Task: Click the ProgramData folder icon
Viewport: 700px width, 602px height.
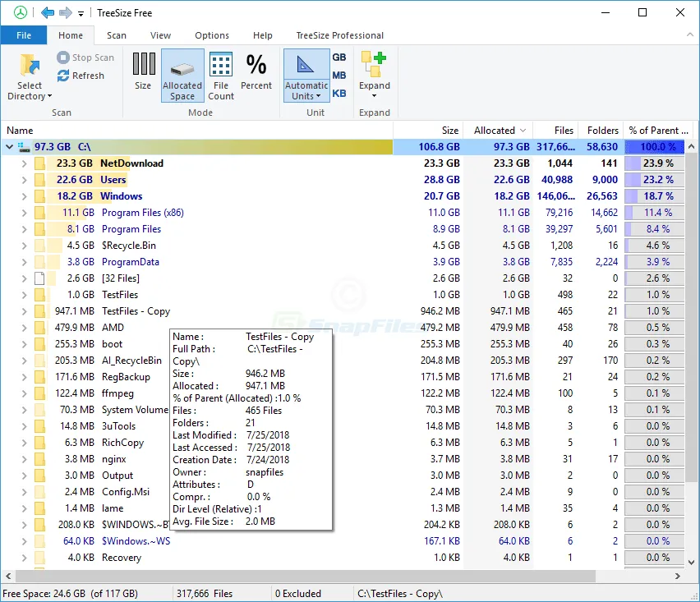Action: 39,262
